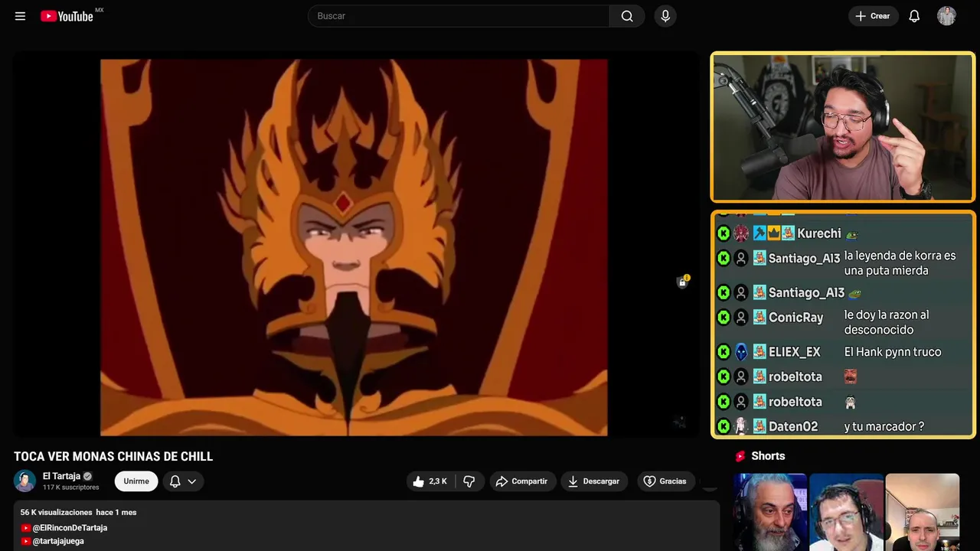Click the video title text
Screen dimensions: 980x551
[x=113, y=457]
